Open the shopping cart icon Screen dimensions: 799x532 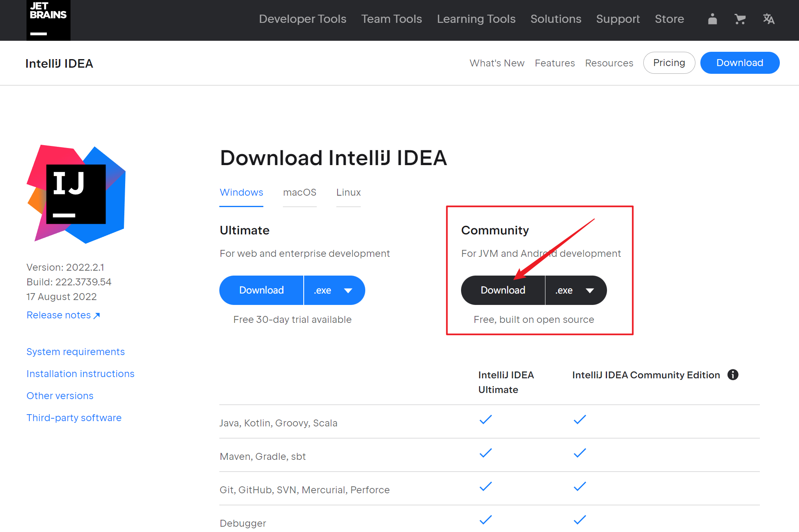(x=740, y=19)
